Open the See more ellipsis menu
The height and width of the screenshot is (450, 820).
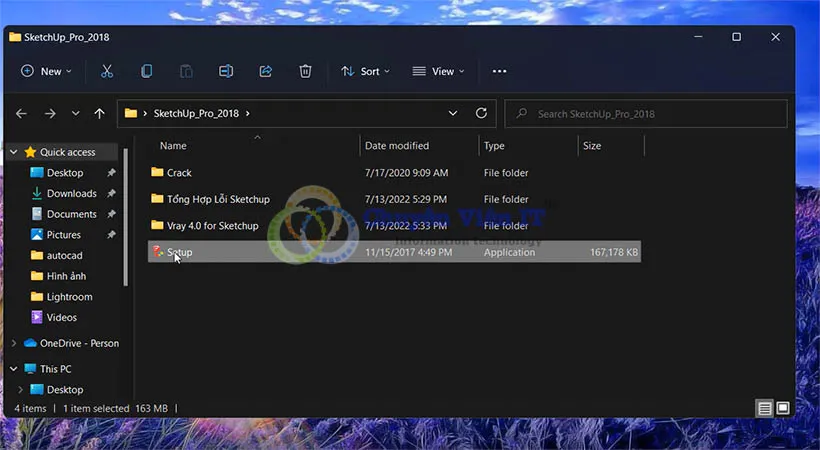pyautogui.click(x=500, y=71)
